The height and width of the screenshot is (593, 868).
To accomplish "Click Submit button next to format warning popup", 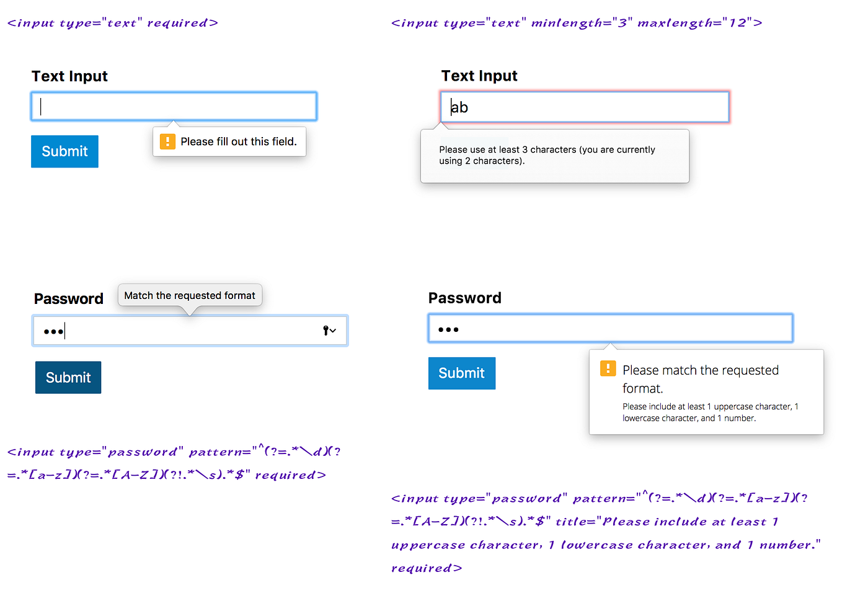I will point(462,373).
